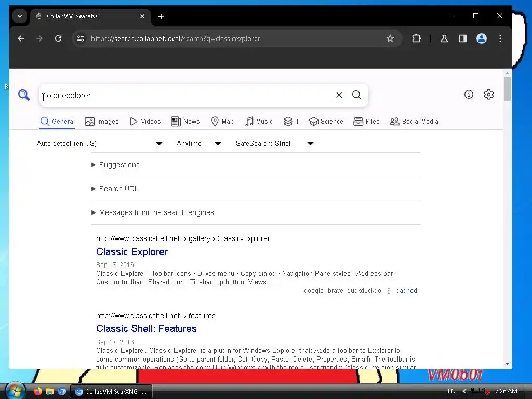
Task: Select the General category tab
Action: coord(57,122)
